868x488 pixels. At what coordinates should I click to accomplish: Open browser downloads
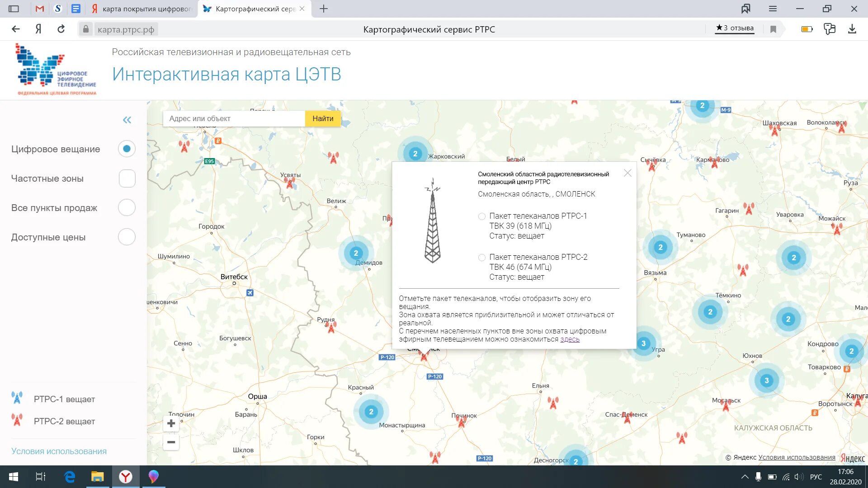[852, 29]
